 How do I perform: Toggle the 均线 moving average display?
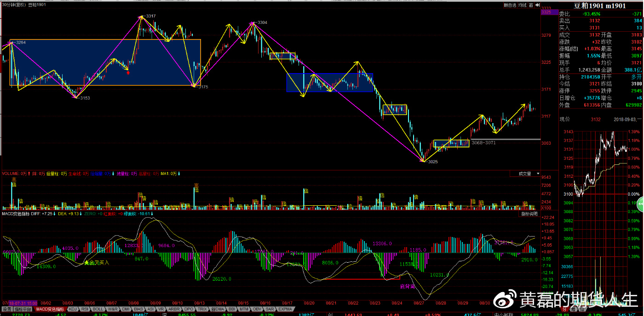click(x=522, y=5)
